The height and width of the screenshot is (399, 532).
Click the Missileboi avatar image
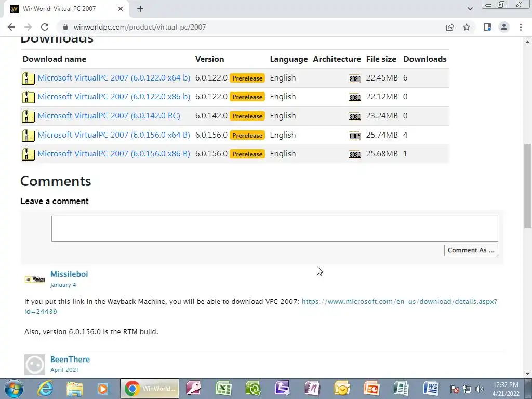pos(35,279)
